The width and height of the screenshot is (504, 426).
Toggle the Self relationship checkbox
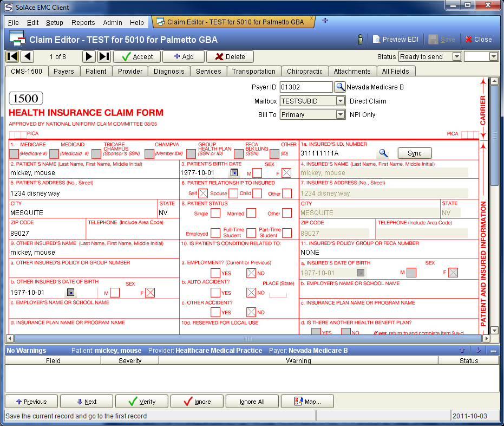pyautogui.click(x=203, y=193)
